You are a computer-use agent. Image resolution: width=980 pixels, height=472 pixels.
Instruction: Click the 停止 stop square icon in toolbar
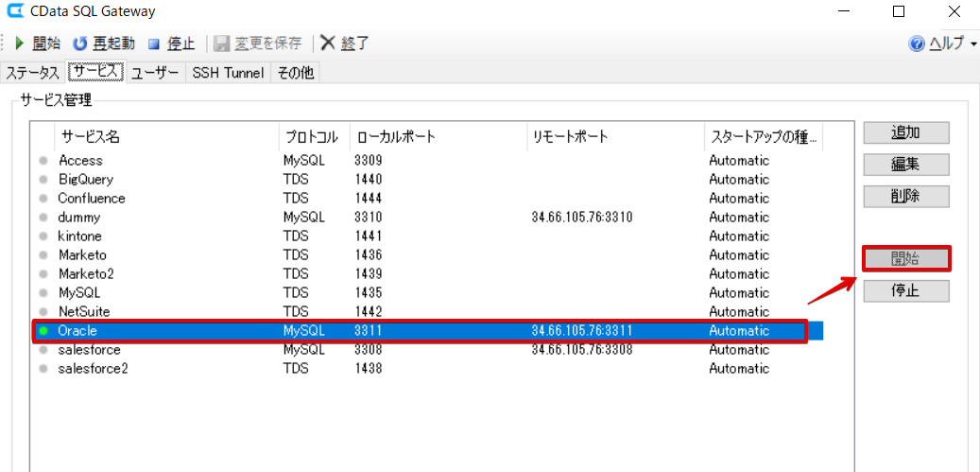click(154, 44)
